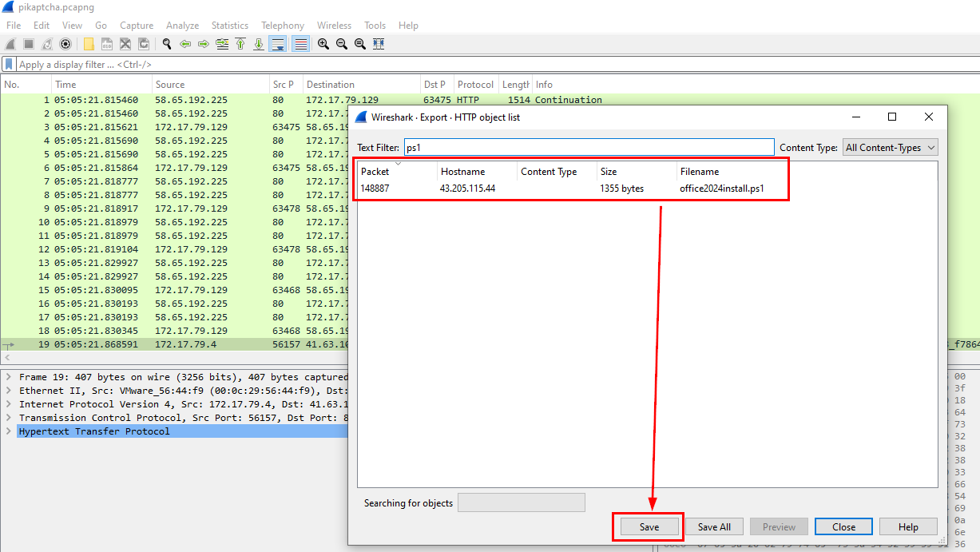Sort objects by Content Type column header
The width and height of the screenshot is (980, 552).
pos(557,172)
